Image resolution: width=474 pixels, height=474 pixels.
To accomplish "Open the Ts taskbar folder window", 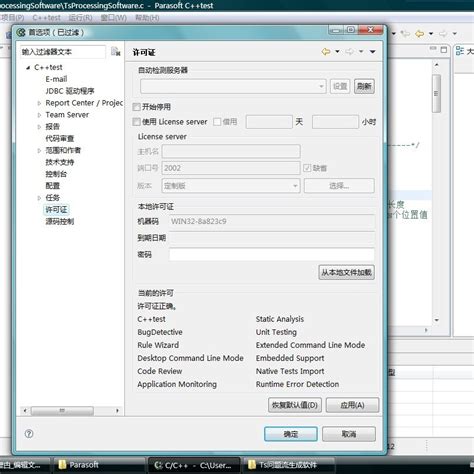I will 289,465.
